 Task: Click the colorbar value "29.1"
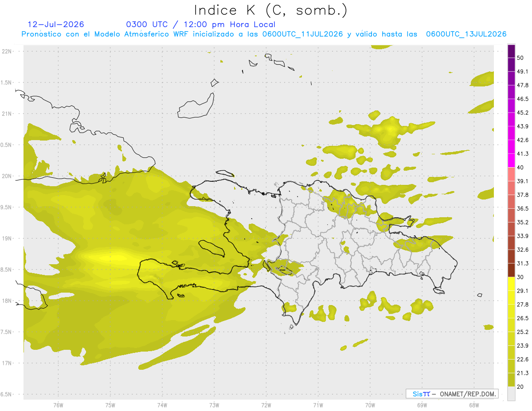(x=523, y=291)
